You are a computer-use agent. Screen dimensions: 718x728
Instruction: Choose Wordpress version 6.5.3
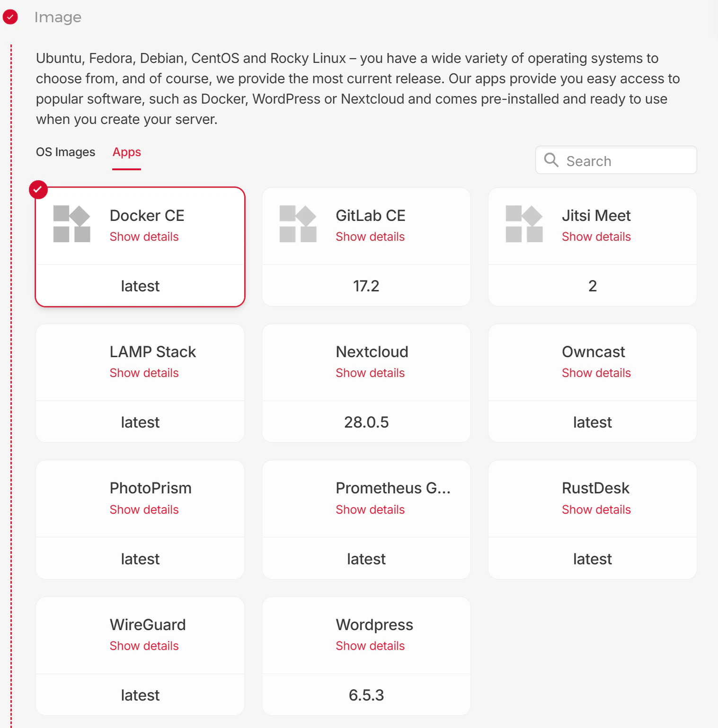click(x=366, y=695)
